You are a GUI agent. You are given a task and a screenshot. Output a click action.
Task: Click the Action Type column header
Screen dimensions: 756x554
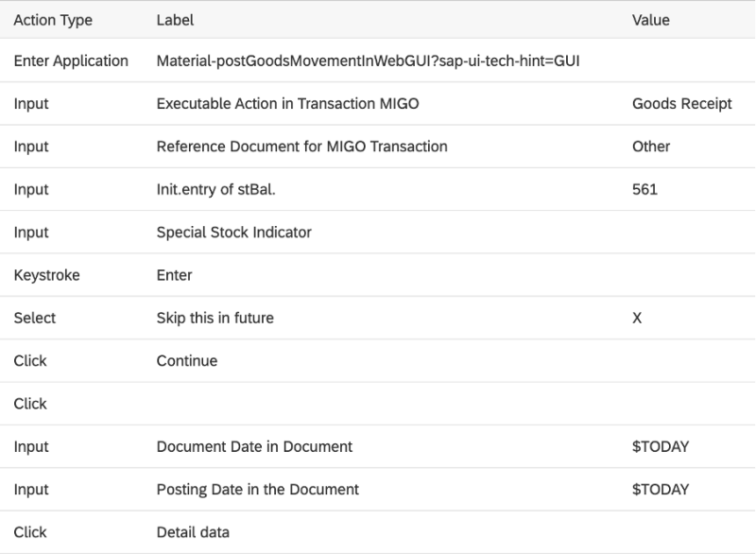coord(54,19)
